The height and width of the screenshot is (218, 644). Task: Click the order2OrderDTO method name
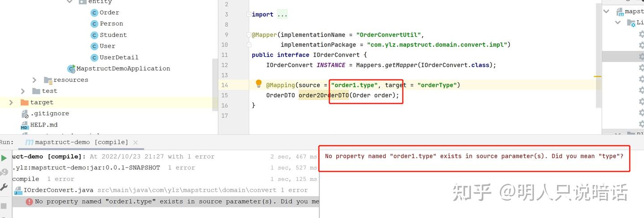324,95
